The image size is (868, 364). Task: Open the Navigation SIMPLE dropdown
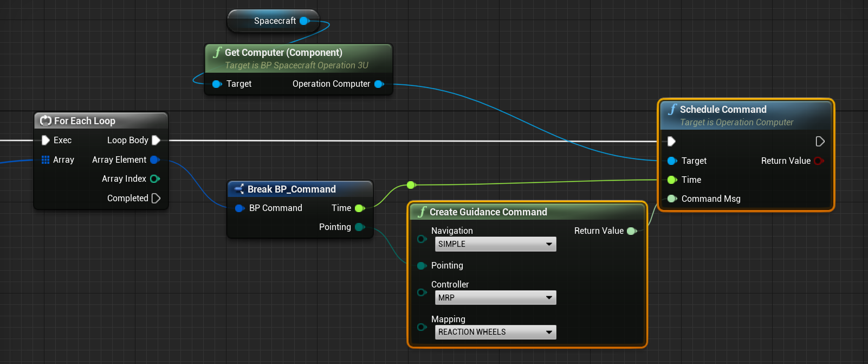click(495, 244)
